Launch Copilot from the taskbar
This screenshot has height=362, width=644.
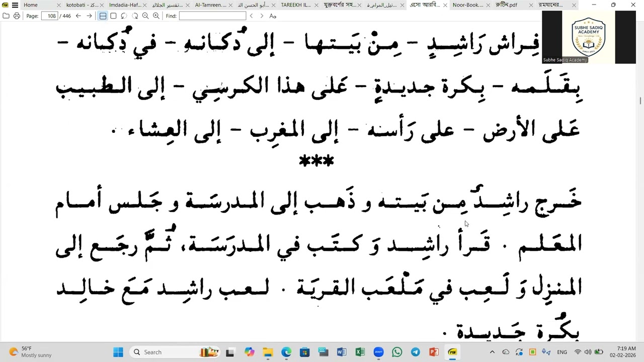pos(249,352)
